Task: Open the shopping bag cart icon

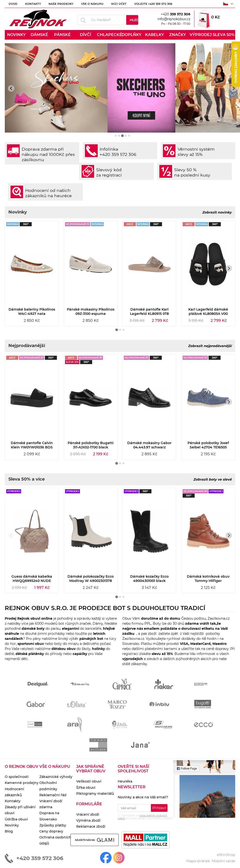Action: pyautogui.click(x=203, y=19)
